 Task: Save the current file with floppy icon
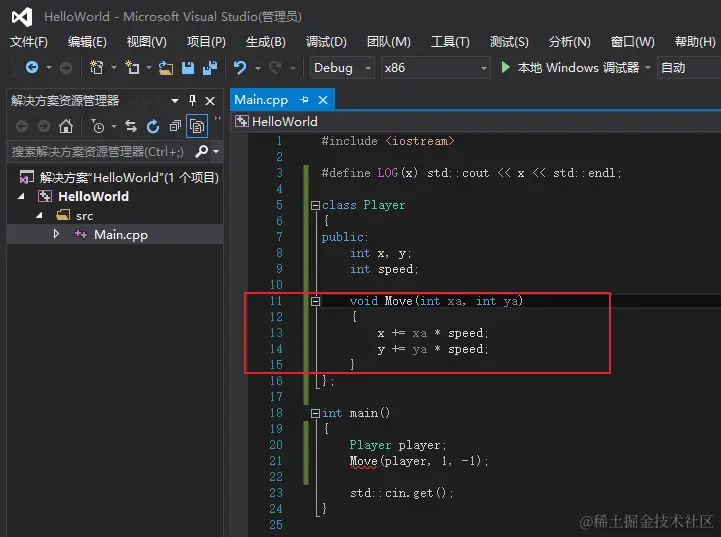point(188,68)
